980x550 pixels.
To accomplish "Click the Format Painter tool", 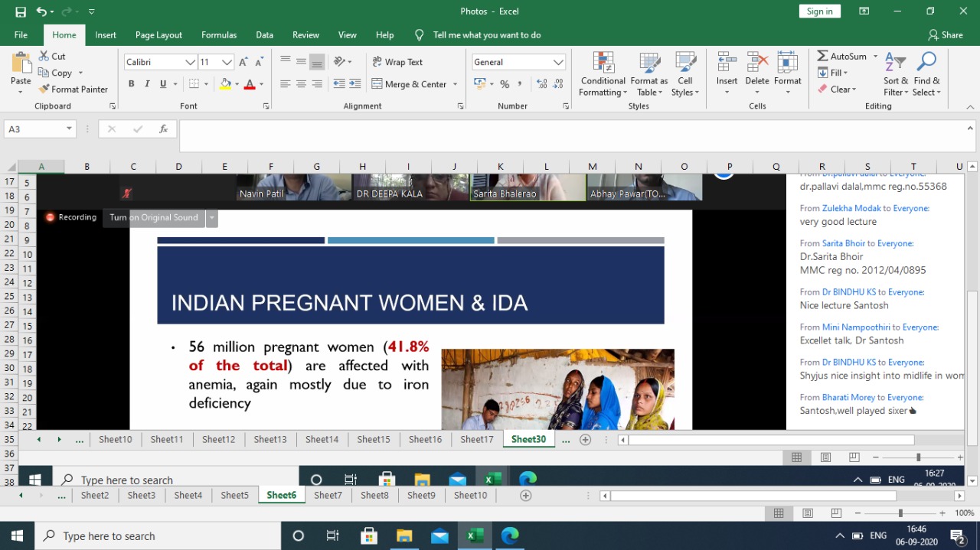I will [73, 89].
